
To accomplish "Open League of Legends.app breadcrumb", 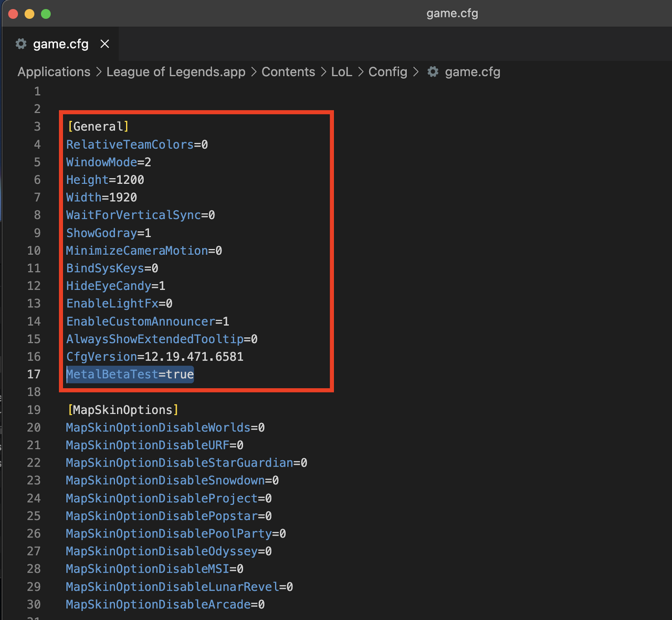I will (x=176, y=72).
